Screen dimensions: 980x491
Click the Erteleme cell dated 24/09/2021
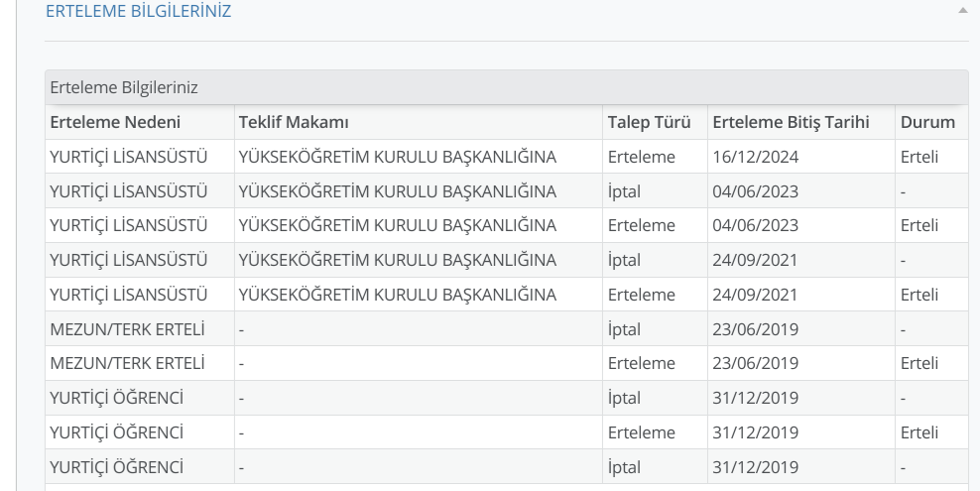[x=641, y=295]
